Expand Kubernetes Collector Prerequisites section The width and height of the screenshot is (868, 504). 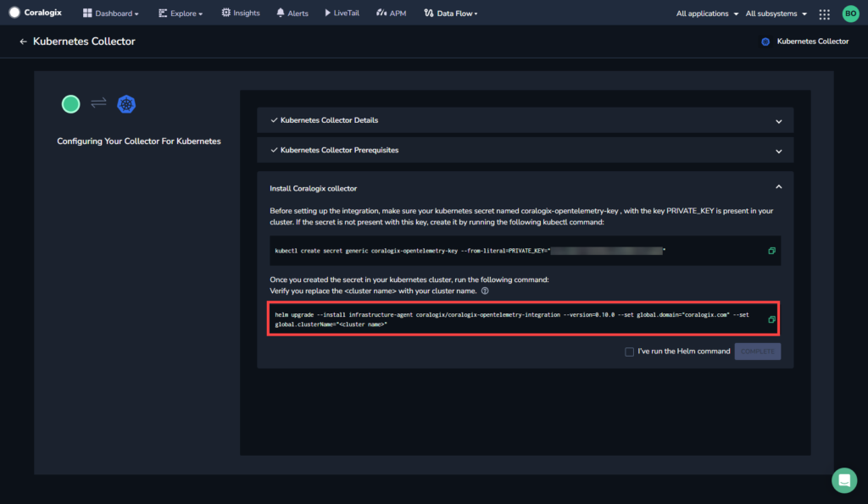tap(525, 151)
